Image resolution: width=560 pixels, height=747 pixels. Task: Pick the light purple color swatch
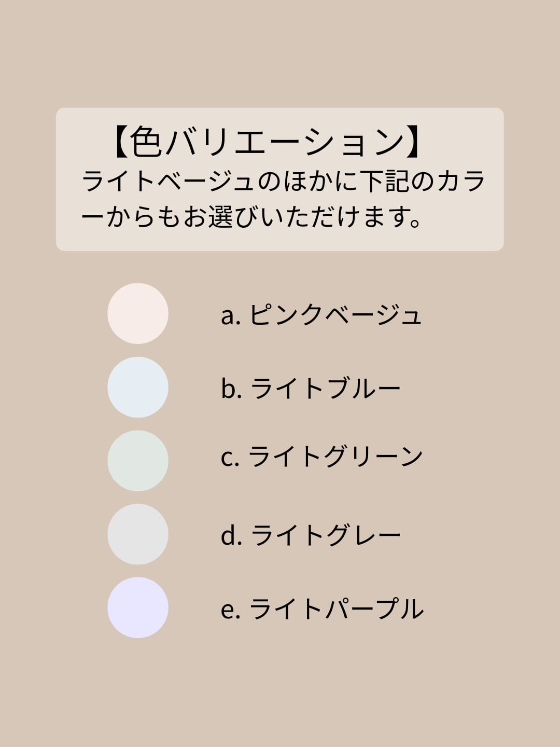coord(138,607)
